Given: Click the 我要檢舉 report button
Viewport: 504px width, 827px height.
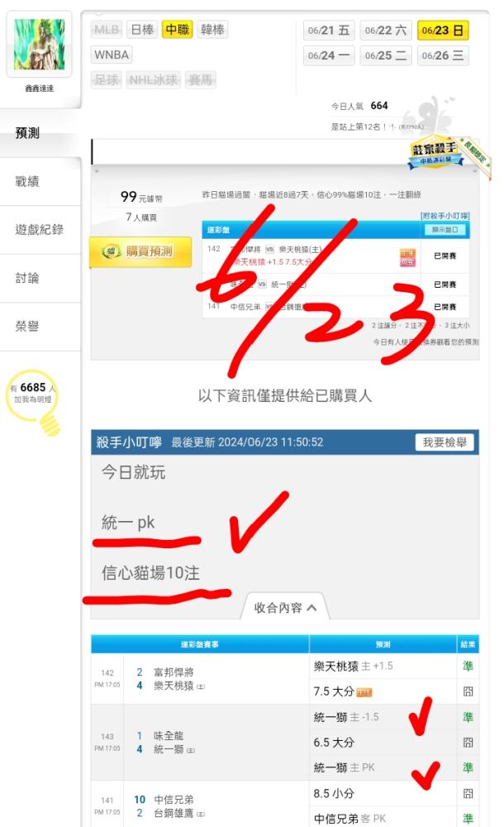Looking at the screenshot, I should point(445,442).
